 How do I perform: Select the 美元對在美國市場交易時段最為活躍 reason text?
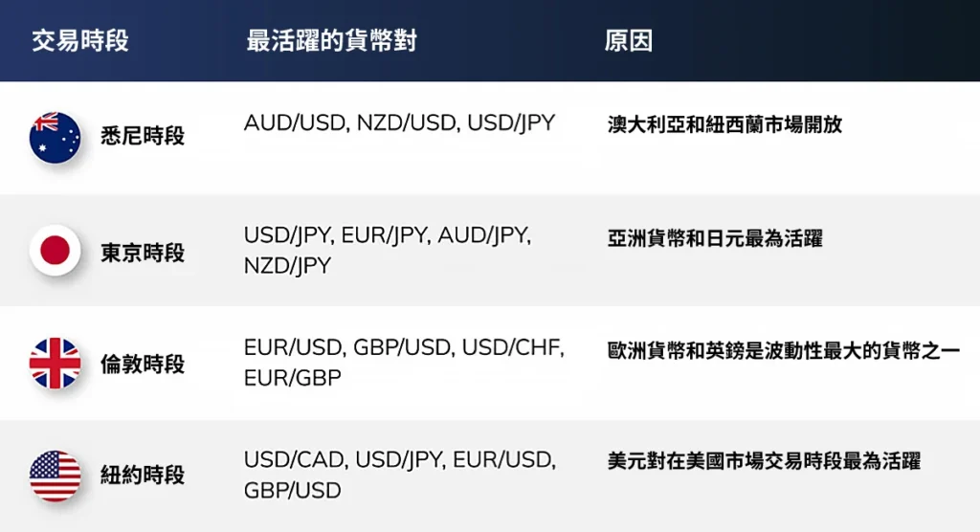(x=764, y=461)
